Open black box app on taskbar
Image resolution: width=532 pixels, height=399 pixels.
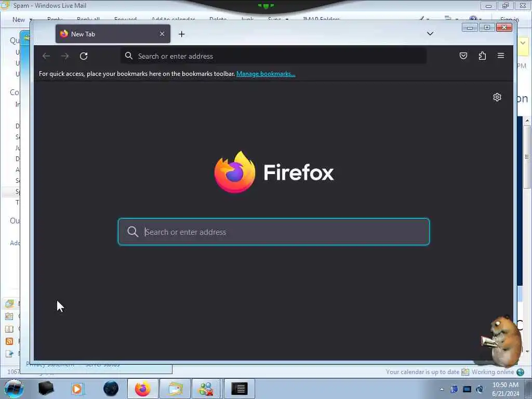tap(46, 389)
